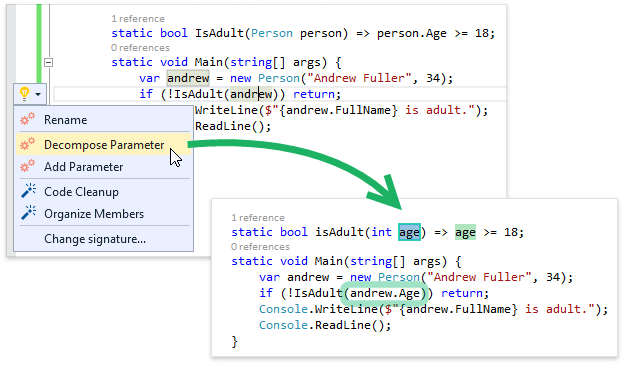
Task: Click the green highlighted "age" after arrow
Action: pyautogui.click(x=465, y=232)
